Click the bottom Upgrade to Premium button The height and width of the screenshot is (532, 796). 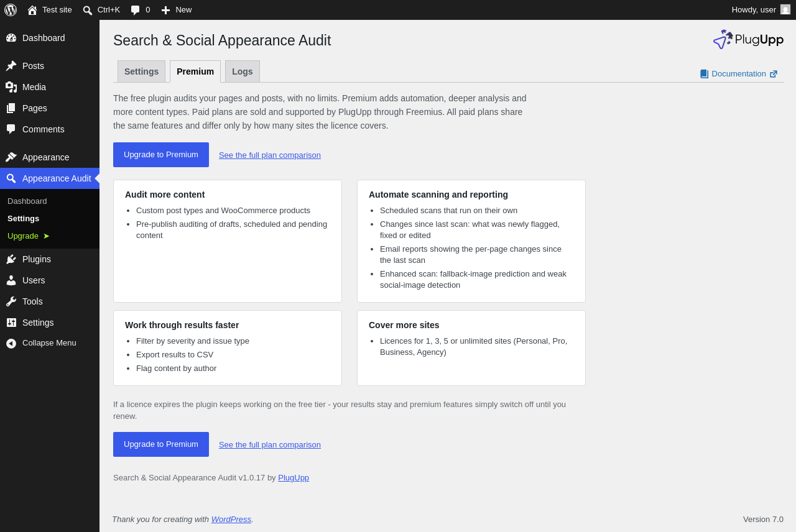pyautogui.click(x=161, y=444)
